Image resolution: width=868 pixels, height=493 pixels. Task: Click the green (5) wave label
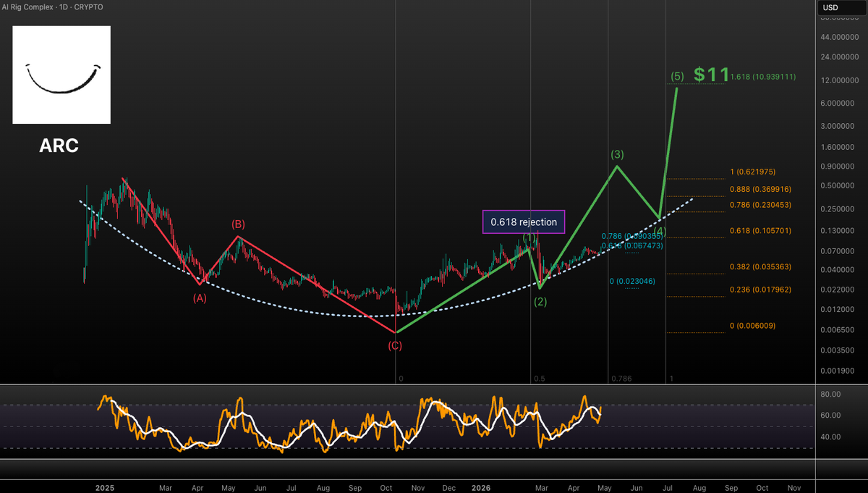[677, 75]
